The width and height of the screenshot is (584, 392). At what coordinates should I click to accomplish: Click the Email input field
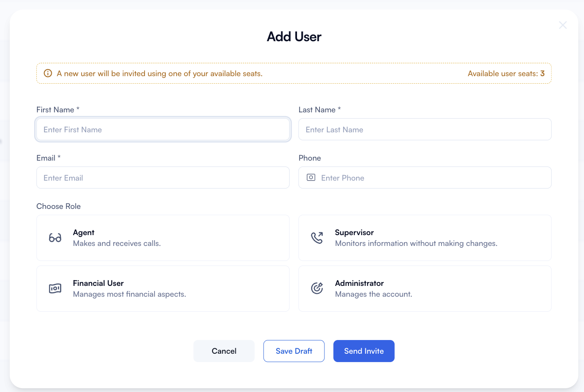tap(163, 178)
